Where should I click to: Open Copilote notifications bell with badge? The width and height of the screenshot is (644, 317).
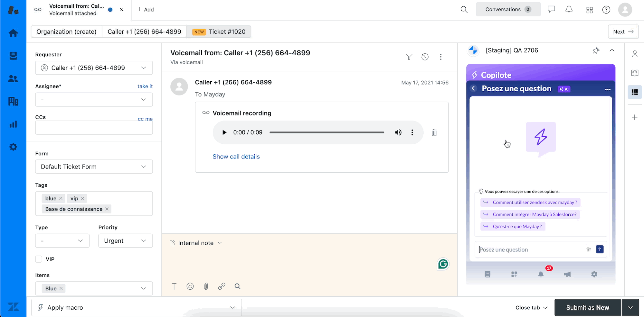coord(541,274)
